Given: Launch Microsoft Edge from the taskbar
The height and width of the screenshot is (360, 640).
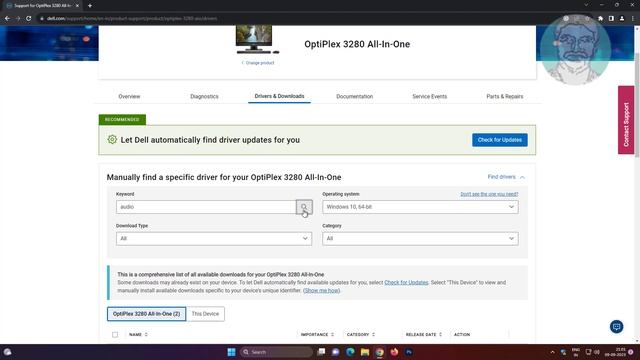Looking at the screenshot, I should (350, 352).
